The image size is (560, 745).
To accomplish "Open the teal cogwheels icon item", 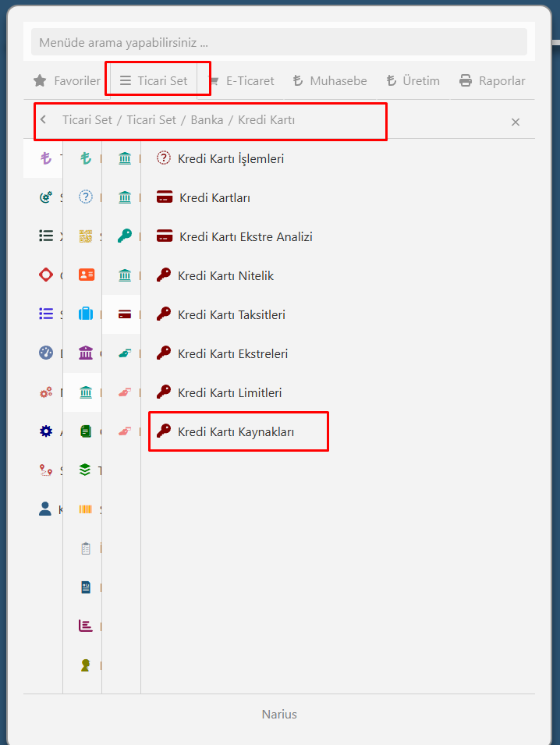I will 45,197.
